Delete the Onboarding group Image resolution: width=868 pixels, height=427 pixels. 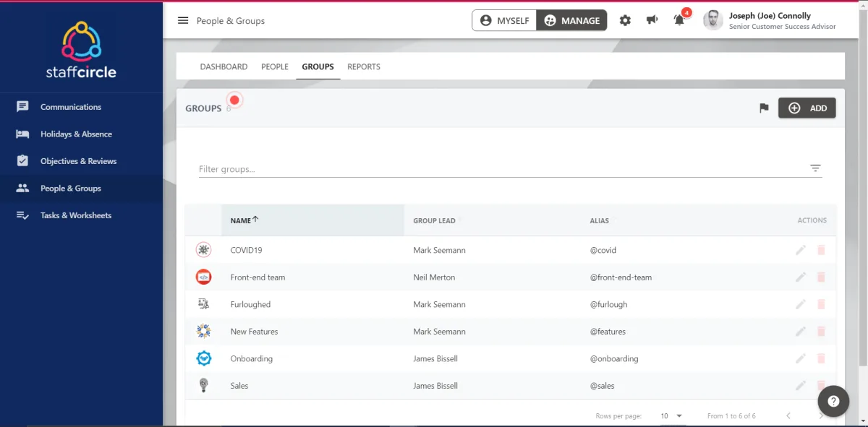point(821,358)
